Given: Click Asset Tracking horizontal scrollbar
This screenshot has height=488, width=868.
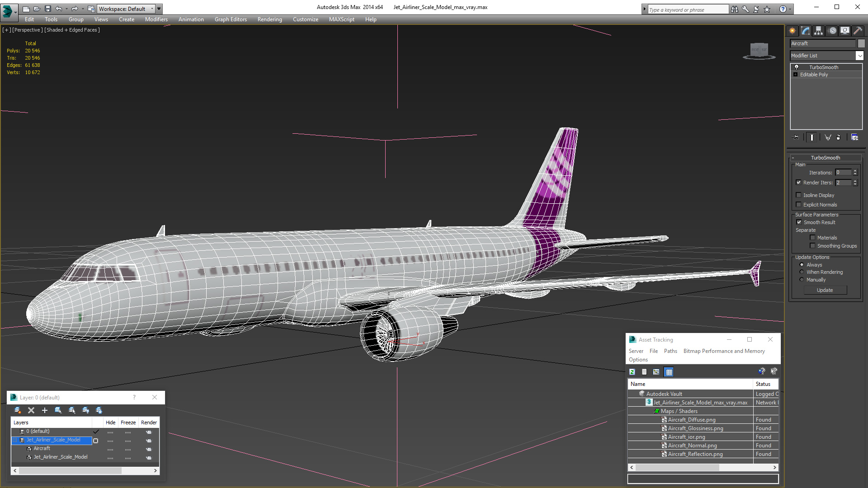Looking at the screenshot, I should coord(703,467).
